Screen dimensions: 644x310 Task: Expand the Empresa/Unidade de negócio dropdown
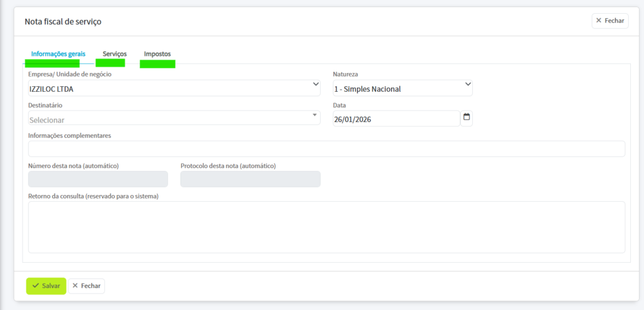point(174,88)
